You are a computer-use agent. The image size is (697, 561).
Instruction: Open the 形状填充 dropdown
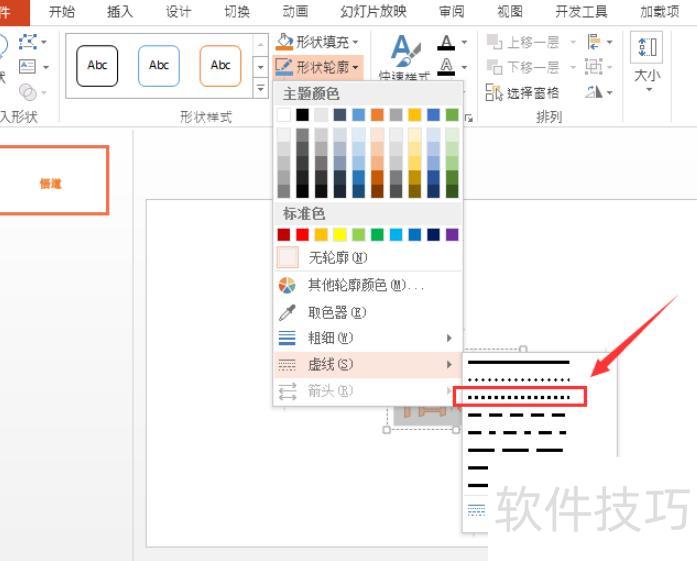coord(317,42)
